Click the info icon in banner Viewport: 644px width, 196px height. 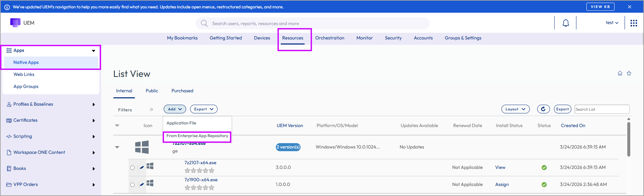tap(7, 7)
